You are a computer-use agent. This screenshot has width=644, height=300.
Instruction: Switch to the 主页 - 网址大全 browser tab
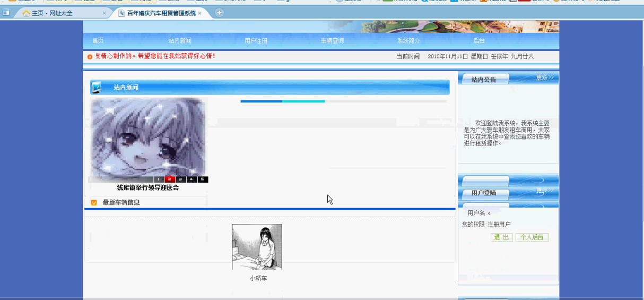click(63, 13)
